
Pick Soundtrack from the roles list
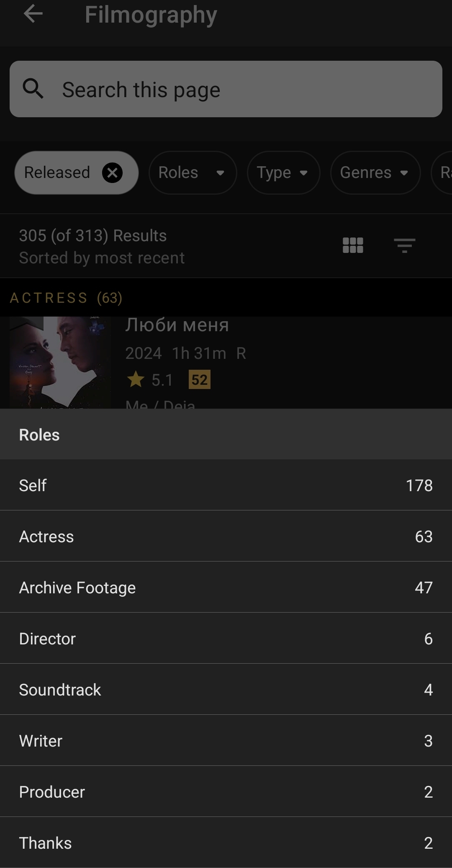click(x=226, y=690)
